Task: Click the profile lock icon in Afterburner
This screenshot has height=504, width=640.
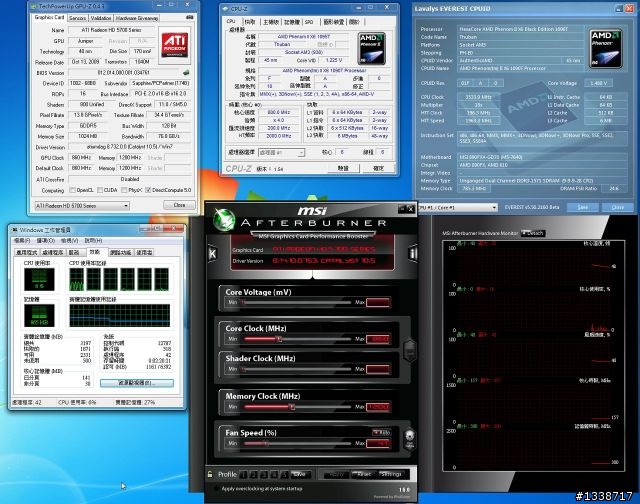Action: click(x=210, y=474)
